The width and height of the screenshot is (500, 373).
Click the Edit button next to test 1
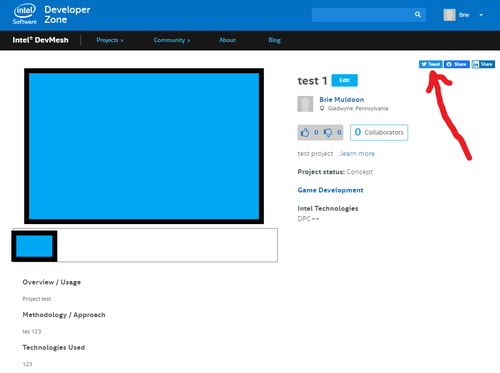[344, 80]
